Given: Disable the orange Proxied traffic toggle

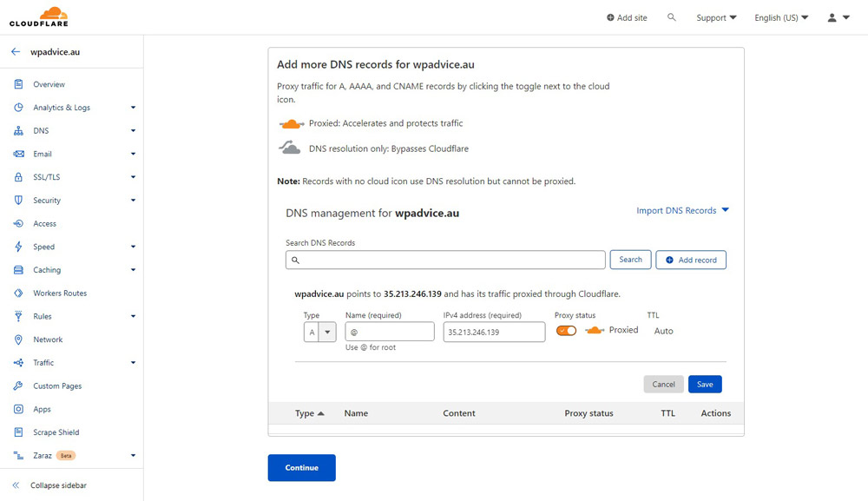Looking at the screenshot, I should (566, 331).
